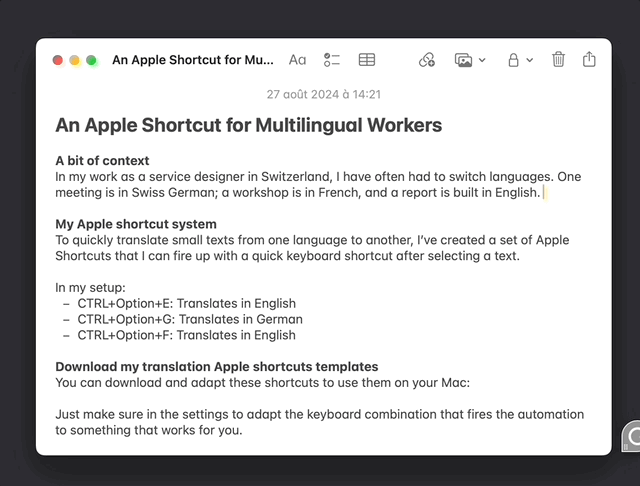Viewport: 640px width, 486px height.
Task: Click the 'A bit of context' heading
Action: (102, 161)
